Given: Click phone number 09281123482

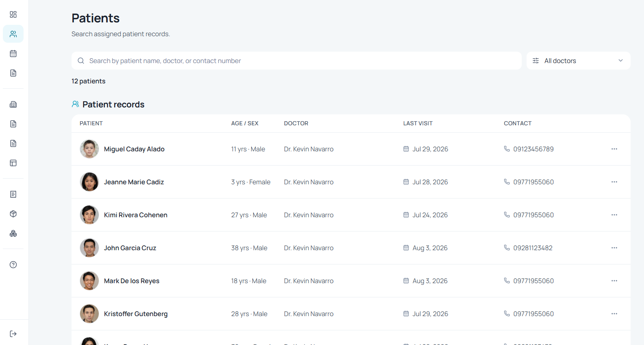Looking at the screenshot, I should (533, 248).
